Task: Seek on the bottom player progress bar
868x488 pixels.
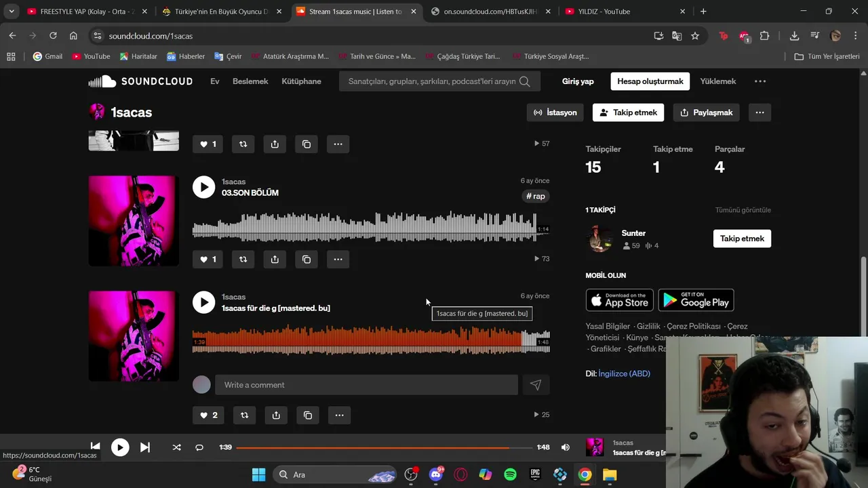Action: pyautogui.click(x=384, y=447)
